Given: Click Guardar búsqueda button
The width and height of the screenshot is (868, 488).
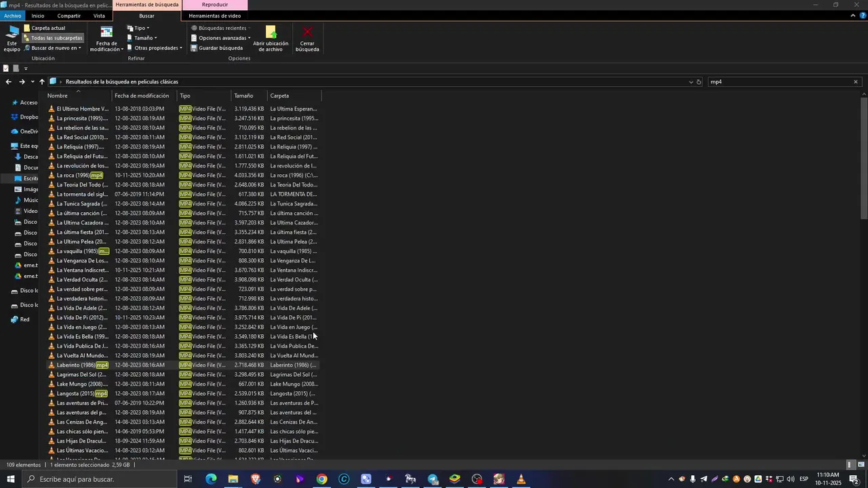Looking at the screenshot, I should click(x=217, y=48).
